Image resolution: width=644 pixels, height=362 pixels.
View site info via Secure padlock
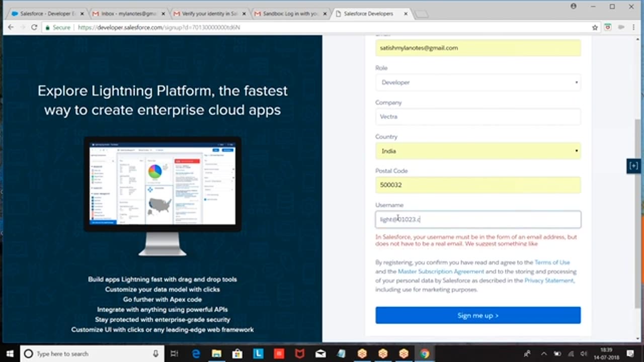(58, 27)
